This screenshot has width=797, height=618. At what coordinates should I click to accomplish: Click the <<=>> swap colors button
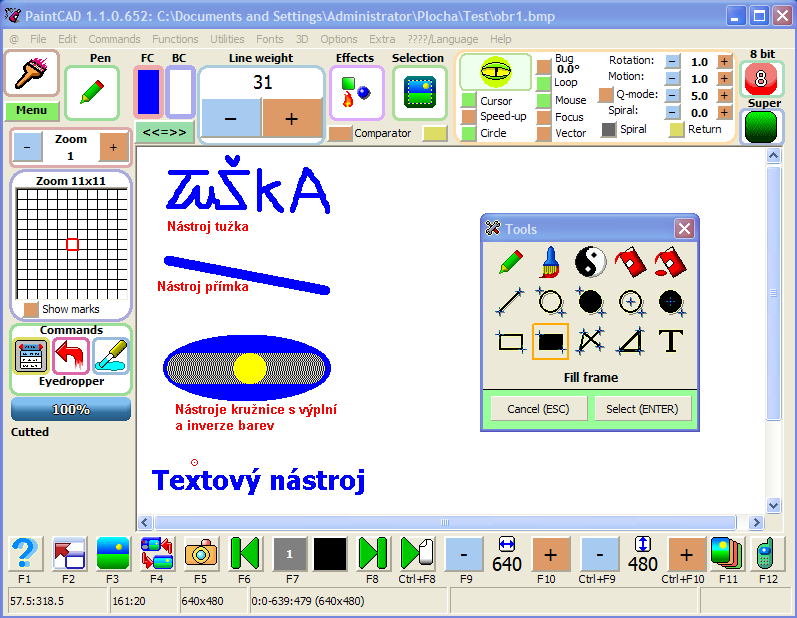(x=164, y=132)
